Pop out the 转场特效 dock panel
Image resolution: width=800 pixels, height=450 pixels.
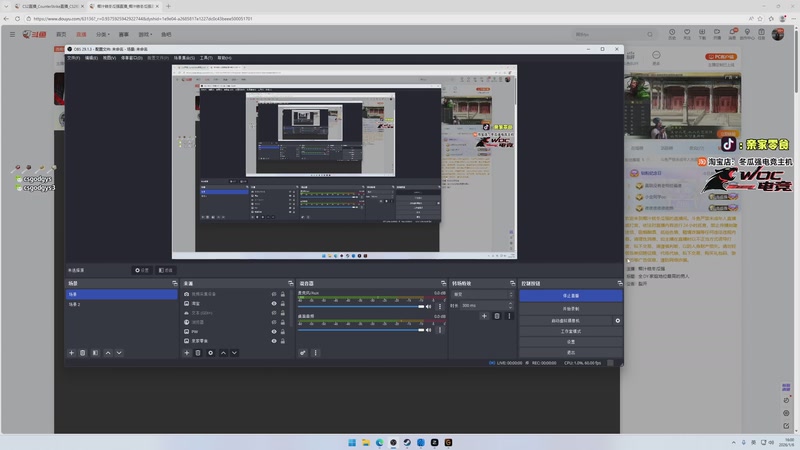pyautogui.click(x=512, y=283)
